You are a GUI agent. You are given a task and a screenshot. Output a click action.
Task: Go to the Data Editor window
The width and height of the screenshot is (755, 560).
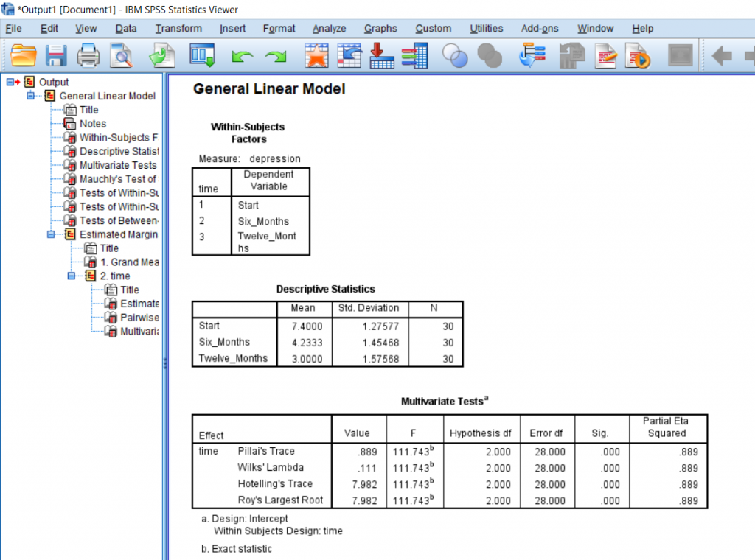tap(202, 55)
